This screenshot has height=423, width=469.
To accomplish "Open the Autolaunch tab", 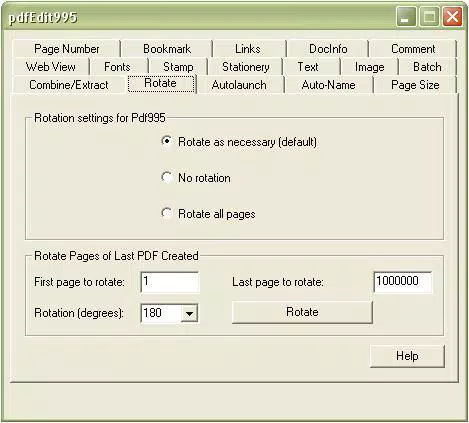I will coord(239,85).
